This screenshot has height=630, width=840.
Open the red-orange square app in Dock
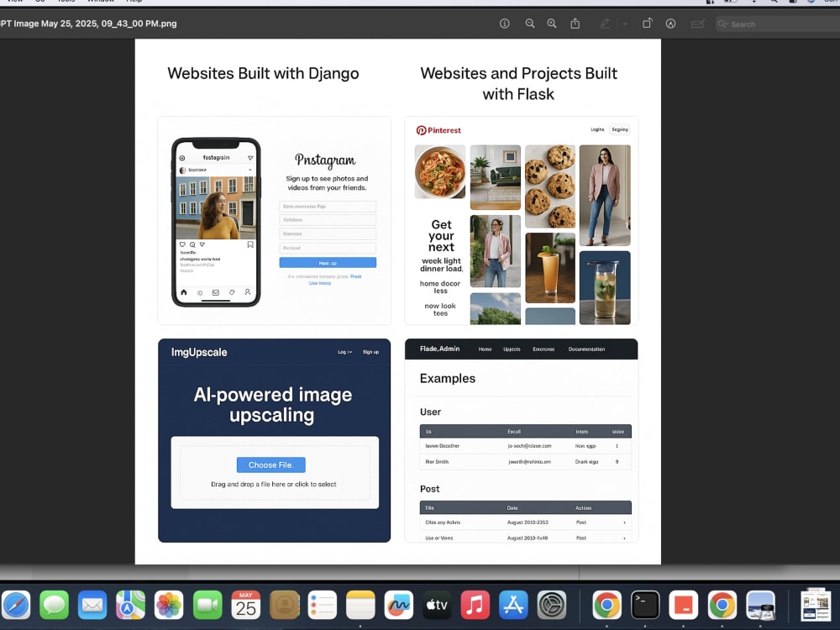(684, 605)
